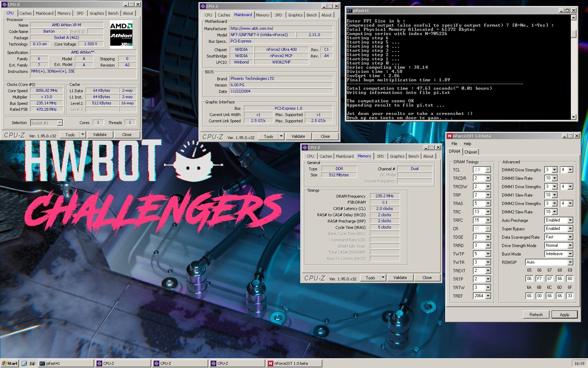Click AMD Athlon XP logo in CPU-Z
Screen dimensions: 588x368
coord(121,35)
